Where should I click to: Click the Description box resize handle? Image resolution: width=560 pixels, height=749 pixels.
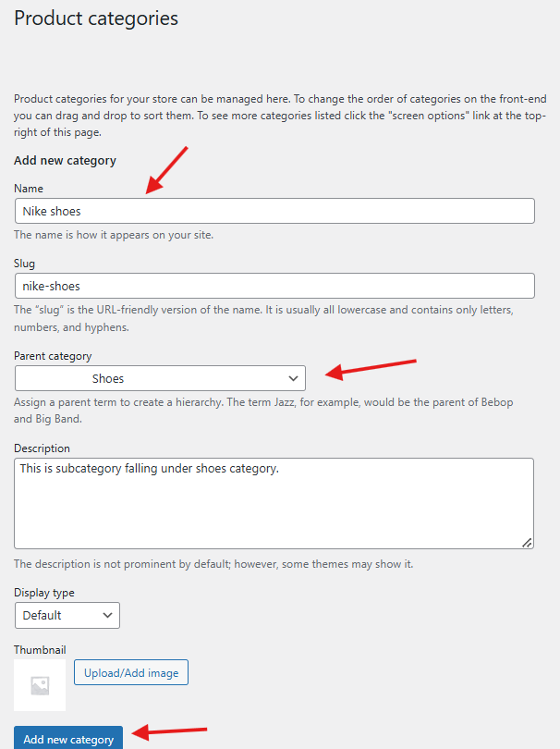[x=527, y=542]
